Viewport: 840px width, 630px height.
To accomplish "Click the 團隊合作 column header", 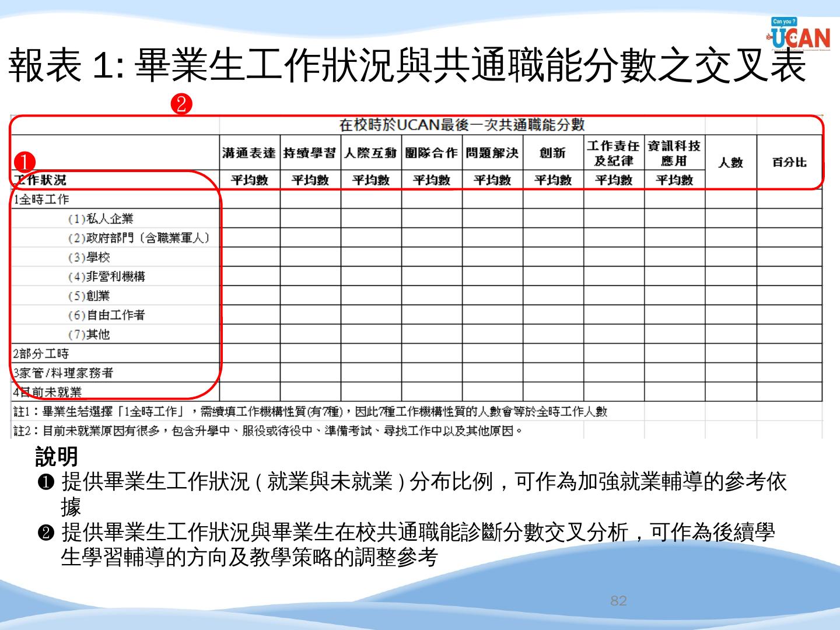I will [432, 153].
